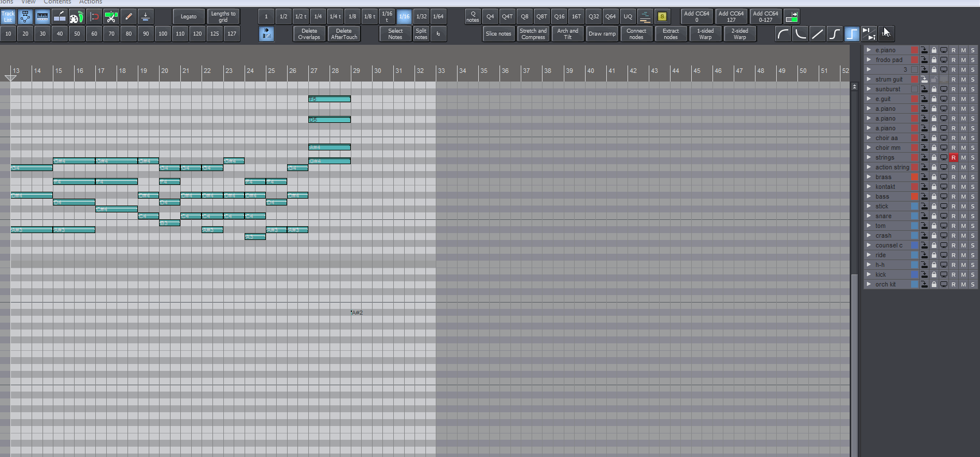Viewport: 980px width, 457px height.
Task: Set grid length to 1/8 triplet
Action: point(370,17)
